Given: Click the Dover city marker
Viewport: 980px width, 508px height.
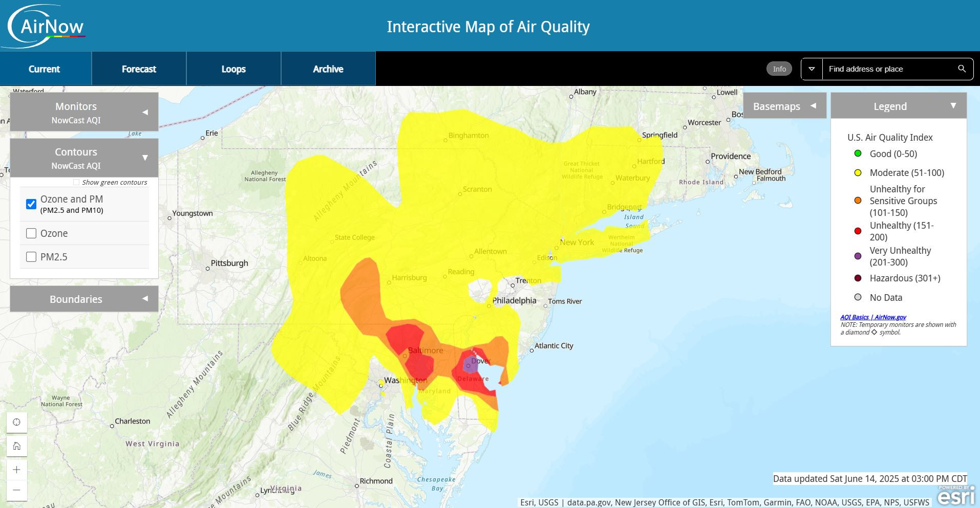Looking at the screenshot, I should [468, 366].
